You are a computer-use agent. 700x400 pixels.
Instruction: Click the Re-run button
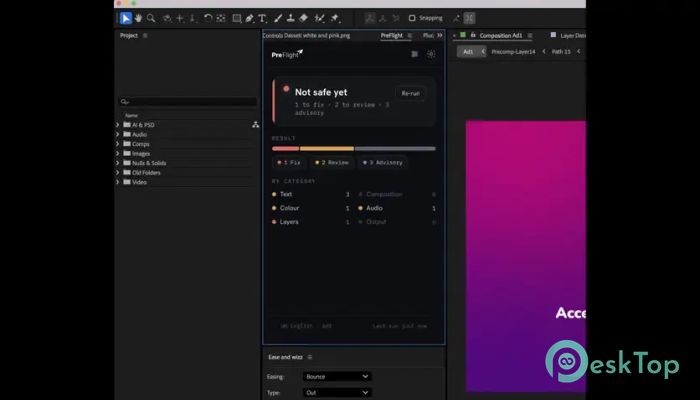(x=411, y=93)
